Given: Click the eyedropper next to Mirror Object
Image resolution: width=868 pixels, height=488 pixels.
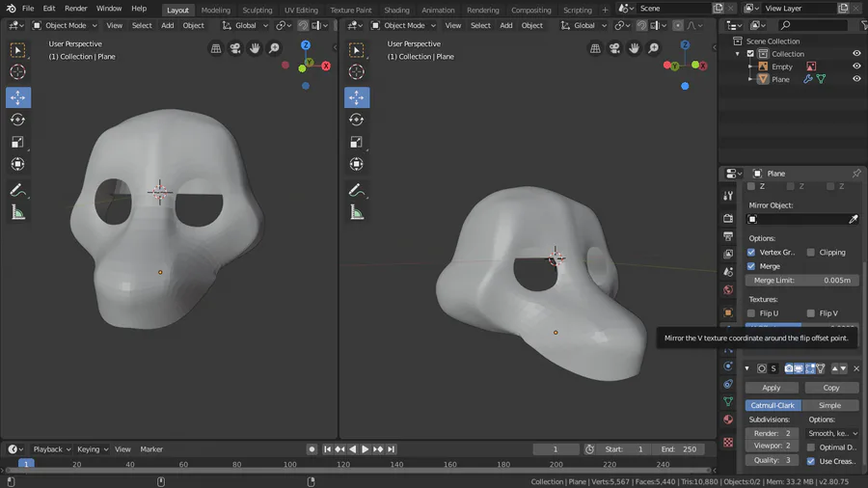Looking at the screenshot, I should [x=853, y=220].
